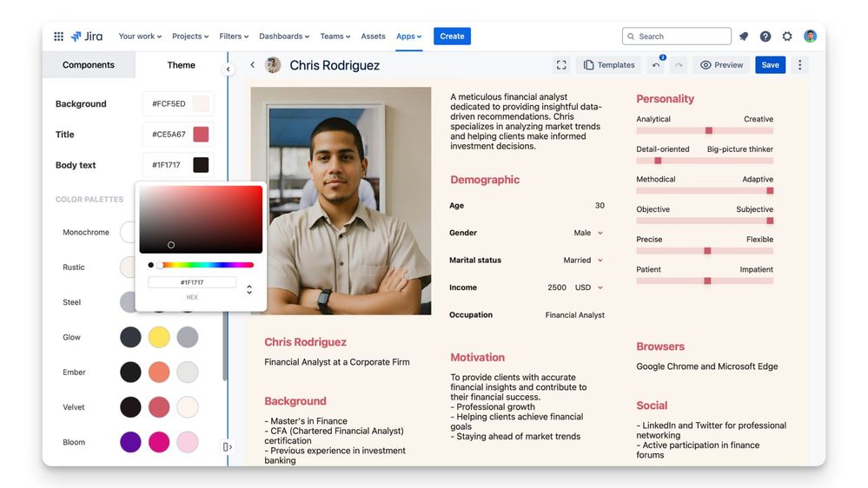This screenshot has height=488, width=868.
Task: Open the settings gear icon
Action: point(787,36)
